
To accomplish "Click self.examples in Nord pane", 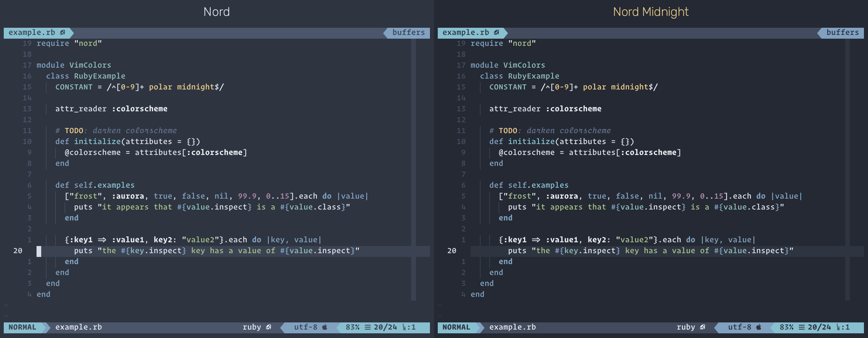I will 104,185.
